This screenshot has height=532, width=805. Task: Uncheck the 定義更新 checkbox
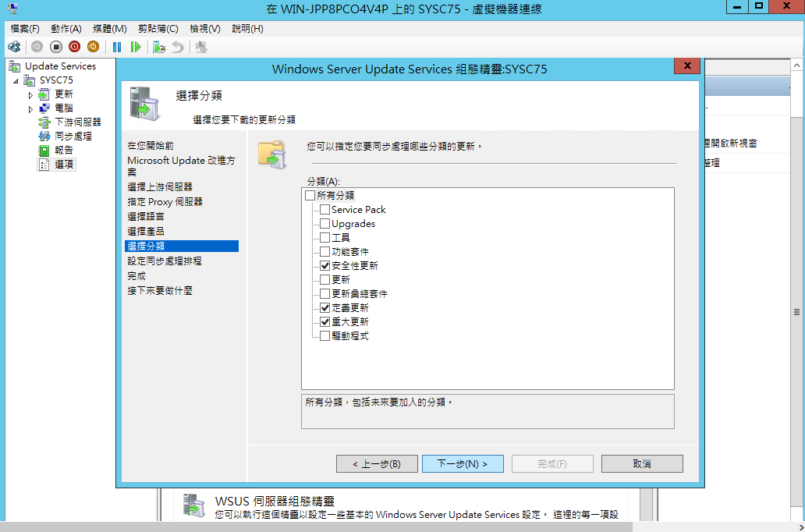click(x=324, y=308)
